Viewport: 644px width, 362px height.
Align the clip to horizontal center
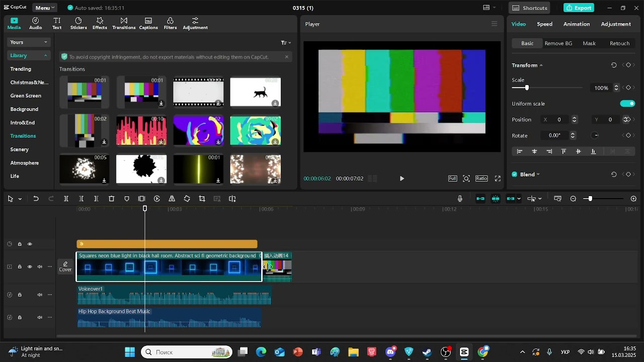[x=534, y=151]
